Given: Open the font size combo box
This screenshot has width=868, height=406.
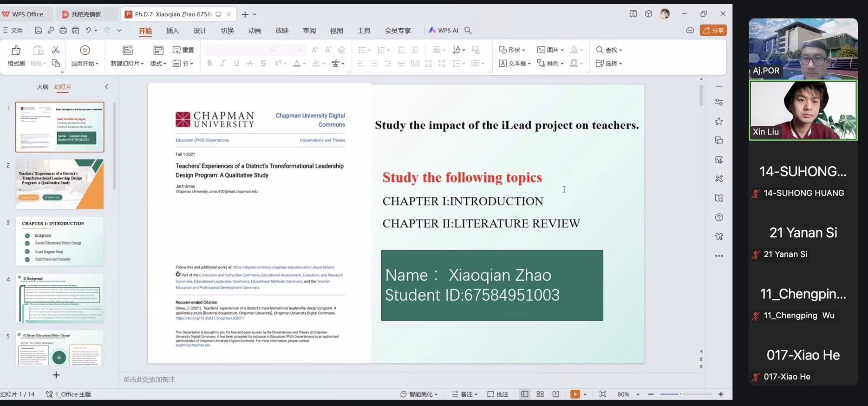Looking at the screenshot, I should click(x=292, y=50).
